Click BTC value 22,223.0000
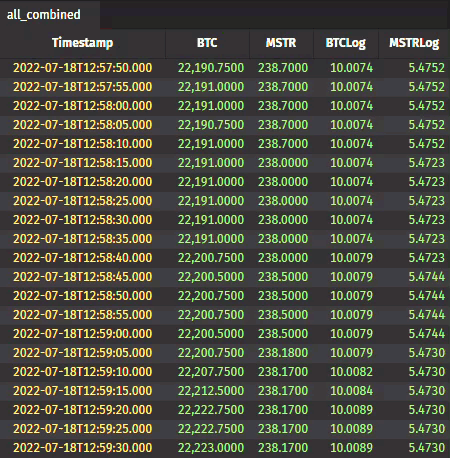The height and width of the screenshot is (458, 450). tap(211, 448)
